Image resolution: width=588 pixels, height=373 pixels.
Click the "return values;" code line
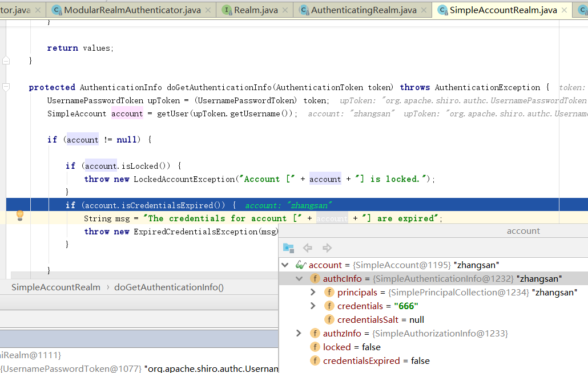(x=80, y=48)
